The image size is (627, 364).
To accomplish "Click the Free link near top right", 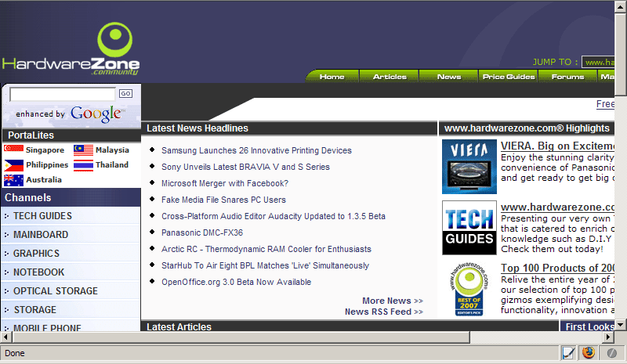I will [x=605, y=104].
